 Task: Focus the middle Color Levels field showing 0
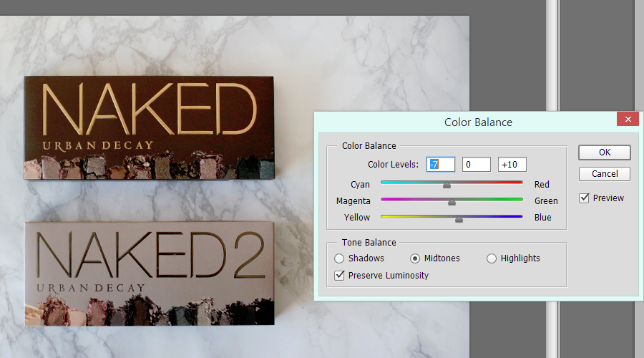coord(477,165)
